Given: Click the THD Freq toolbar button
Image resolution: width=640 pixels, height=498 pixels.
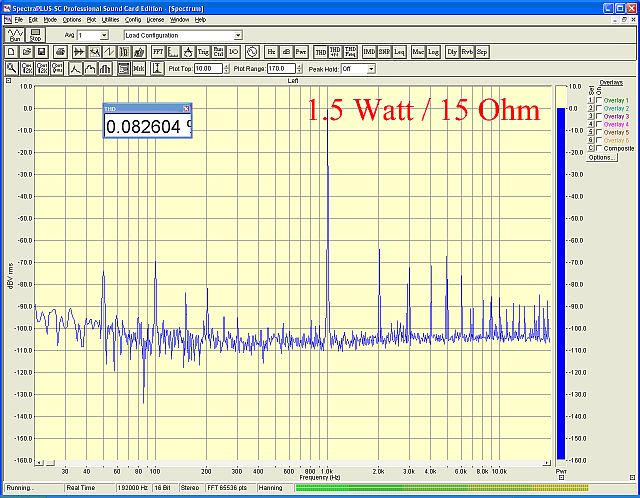Looking at the screenshot, I should click(x=350, y=52).
